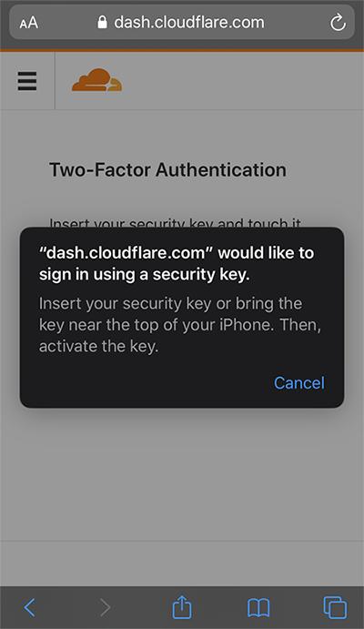This screenshot has height=629, width=364.
Task: Open the hamburger menu
Action: pos(27,81)
